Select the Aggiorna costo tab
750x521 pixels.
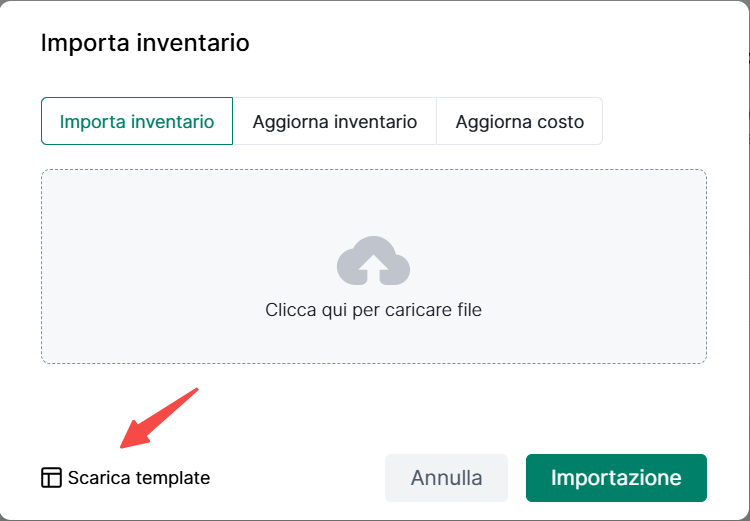click(519, 122)
